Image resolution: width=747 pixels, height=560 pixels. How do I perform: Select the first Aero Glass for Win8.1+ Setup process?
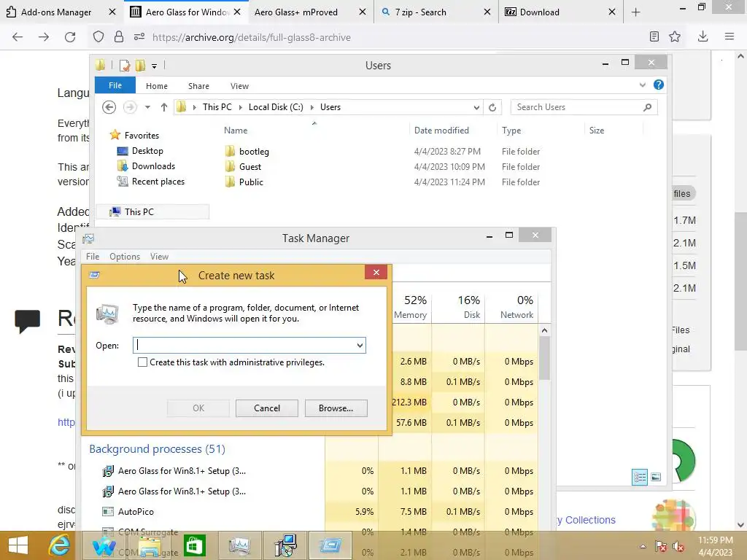(182, 470)
